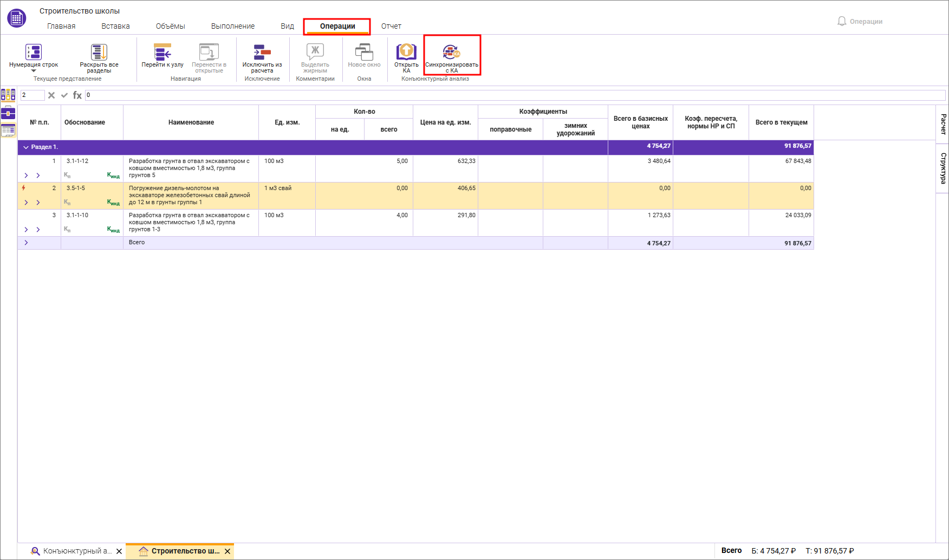Click the table view sidebar icon
This screenshot has height=560, width=949.
point(8,131)
